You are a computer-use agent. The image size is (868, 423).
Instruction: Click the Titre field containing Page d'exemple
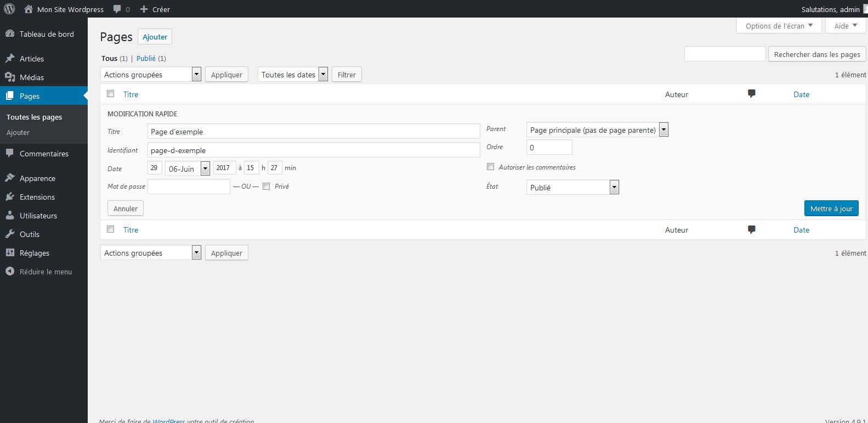pyautogui.click(x=314, y=131)
